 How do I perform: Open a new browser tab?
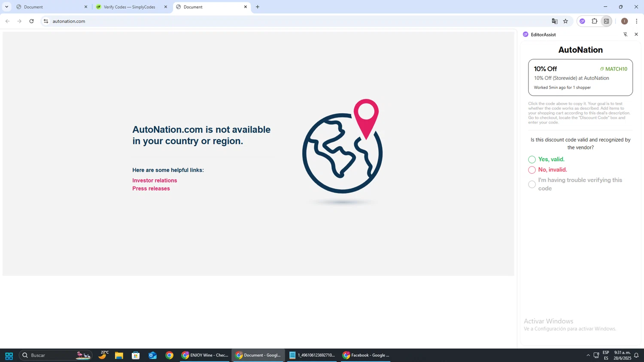[258, 7]
